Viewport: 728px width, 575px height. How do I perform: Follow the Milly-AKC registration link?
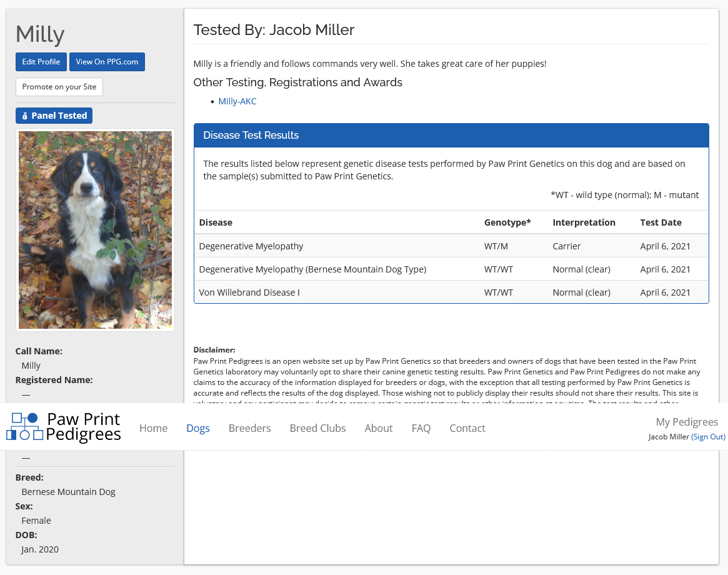pyautogui.click(x=237, y=101)
